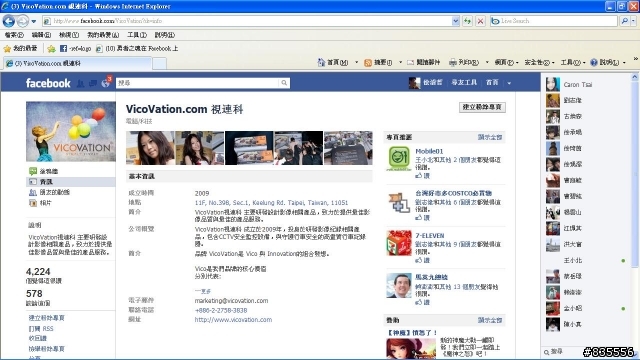The height and width of the screenshot is (360, 640).
Task: Open the Tools menu in menu bar
Action: (x=136, y=35)
